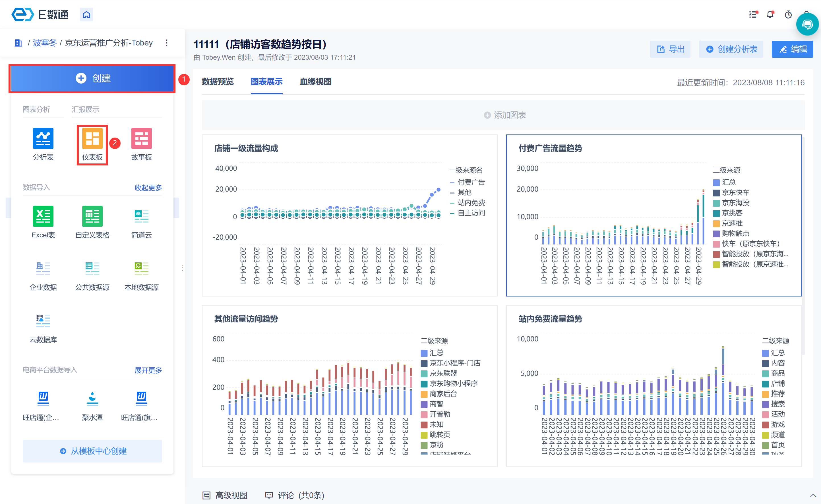The image size is (821, 504).
Task: Open the notification bell icon
Action: coord(770,15)
